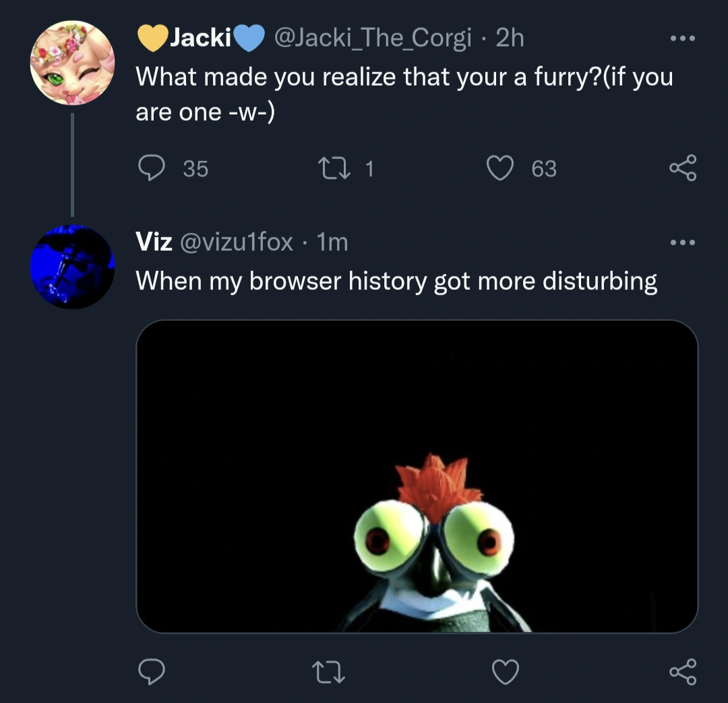Share Viz's tweet
Image resolution: width=728 pixels, height=703 pixels.
683,671
